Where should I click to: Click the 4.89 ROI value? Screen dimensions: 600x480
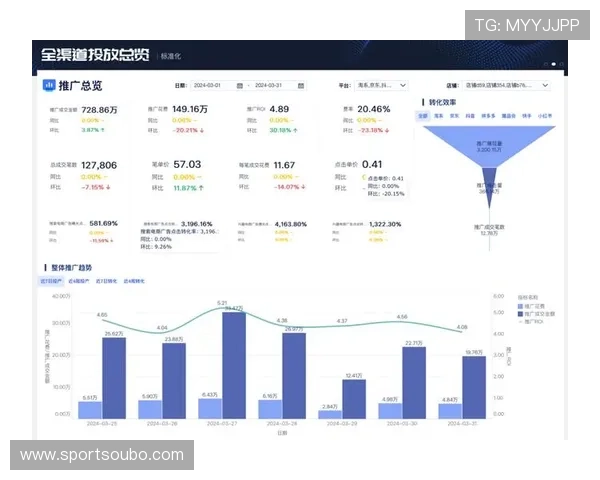279,109
